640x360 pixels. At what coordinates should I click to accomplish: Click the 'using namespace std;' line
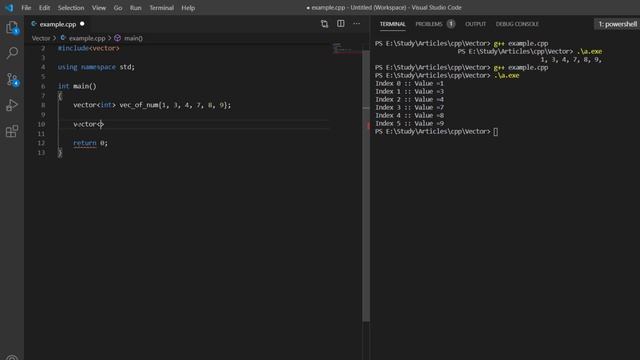[x=96, y=67]
